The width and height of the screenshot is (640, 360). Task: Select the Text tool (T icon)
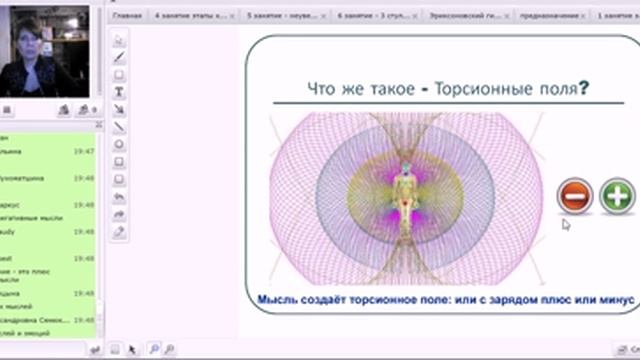tap(119, 92)
